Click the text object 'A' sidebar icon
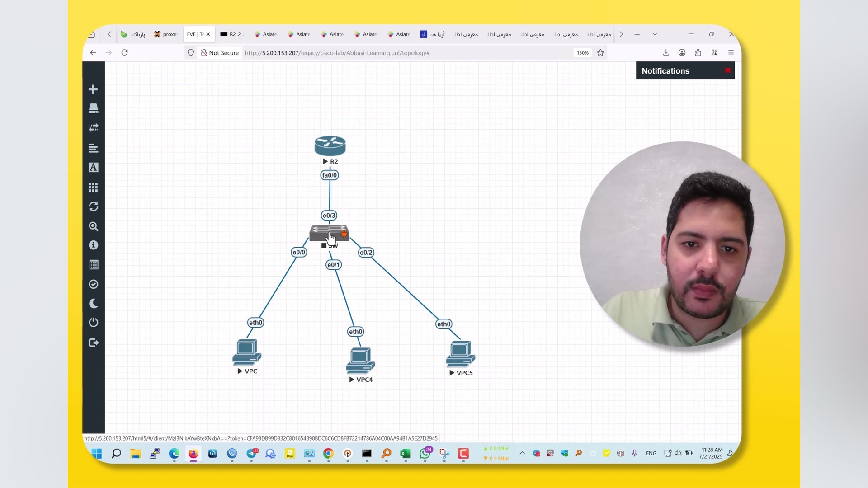The image size is (868, 488). (93, 168)
